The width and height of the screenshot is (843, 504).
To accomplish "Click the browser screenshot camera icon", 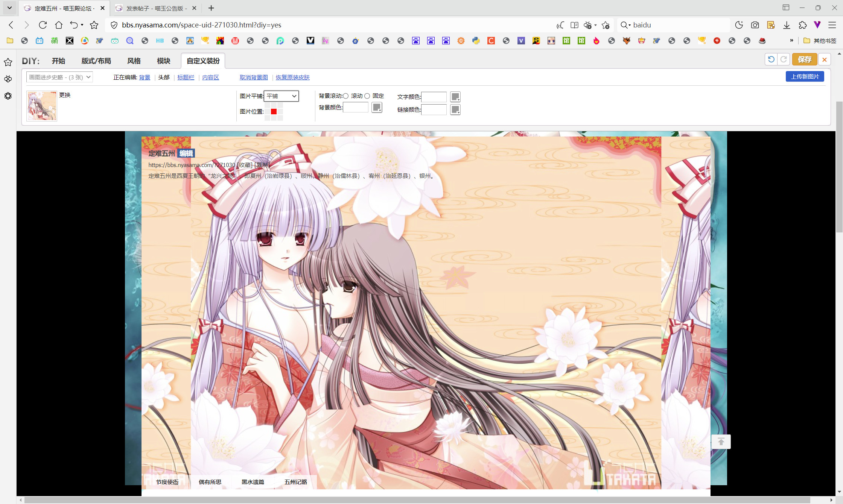I will 755,25.
